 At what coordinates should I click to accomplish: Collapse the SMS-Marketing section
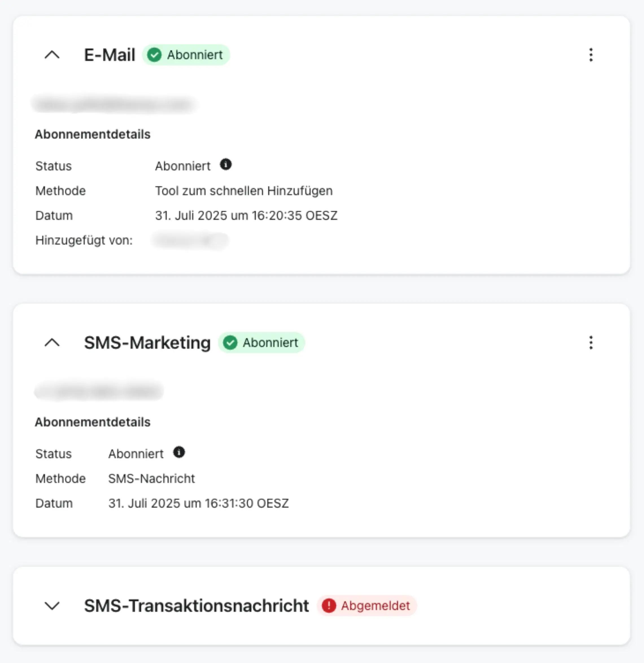(x=53, y=342)
